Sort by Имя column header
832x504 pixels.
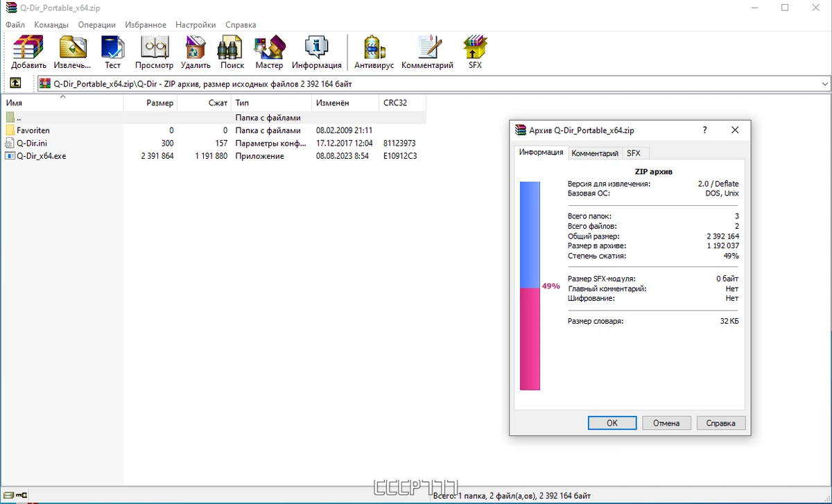(62, 103)
